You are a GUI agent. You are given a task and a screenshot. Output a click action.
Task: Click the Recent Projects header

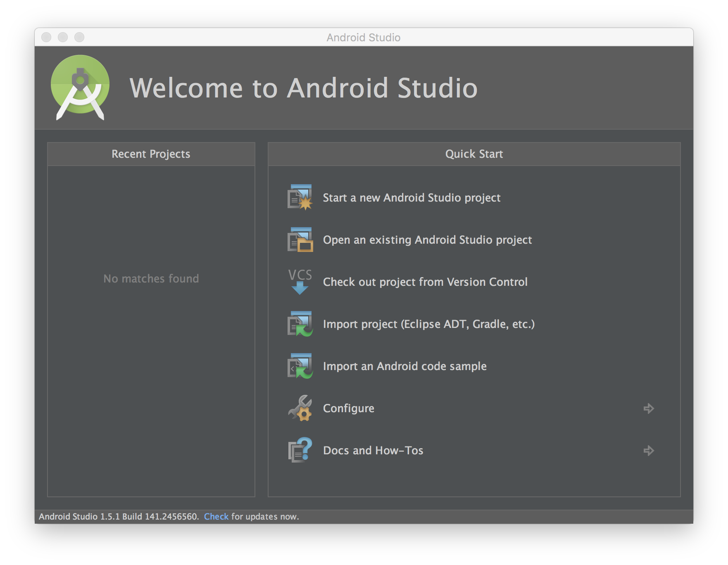pyautogui.click(x=151, y=154)
